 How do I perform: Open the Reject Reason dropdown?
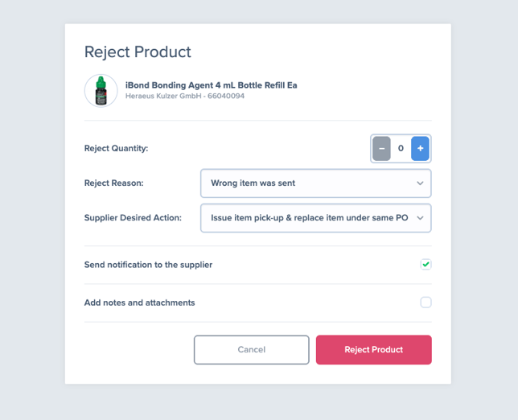point(316,183)
